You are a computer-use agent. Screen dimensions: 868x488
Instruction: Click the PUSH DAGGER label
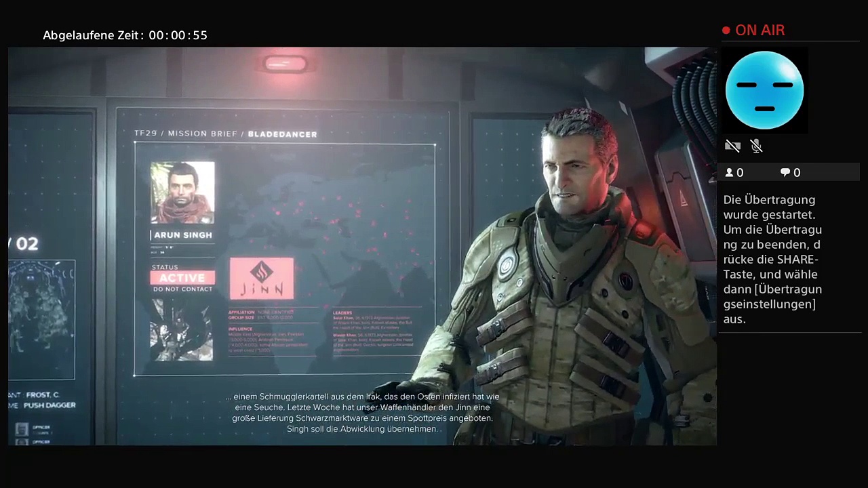point(50,405)
